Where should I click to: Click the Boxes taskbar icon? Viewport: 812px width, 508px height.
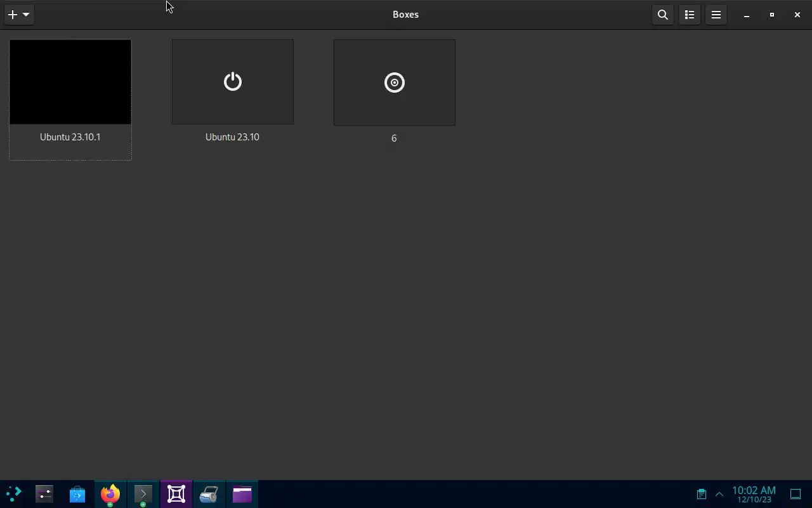[x=176, y=494]
